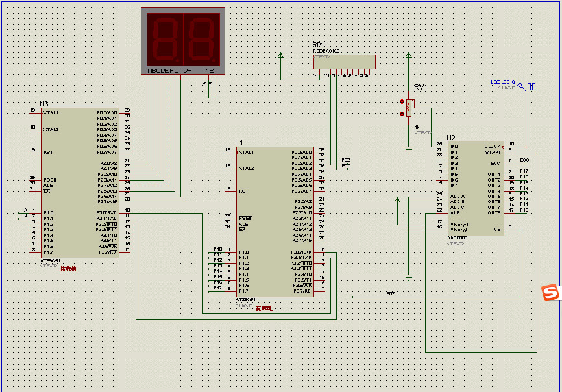Select the U2 ADC0808 chip body
This screenshot has width=562, height=392.
tap(476, 188)
